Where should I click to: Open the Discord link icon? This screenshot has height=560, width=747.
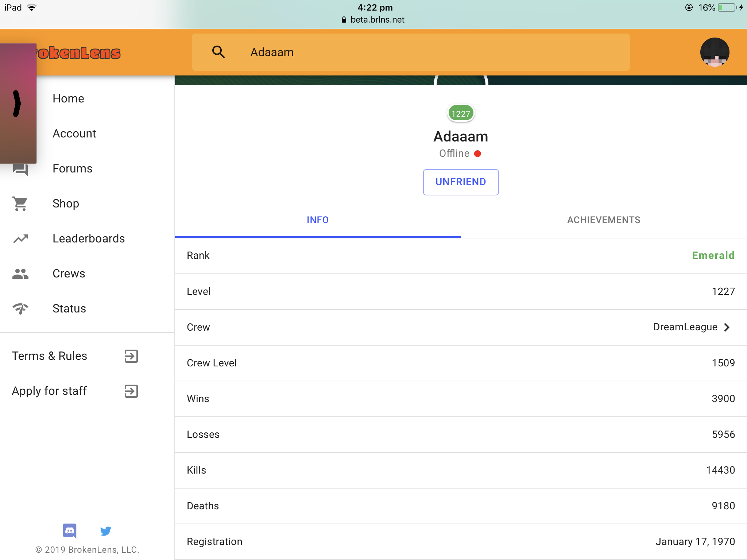(70, 531)
